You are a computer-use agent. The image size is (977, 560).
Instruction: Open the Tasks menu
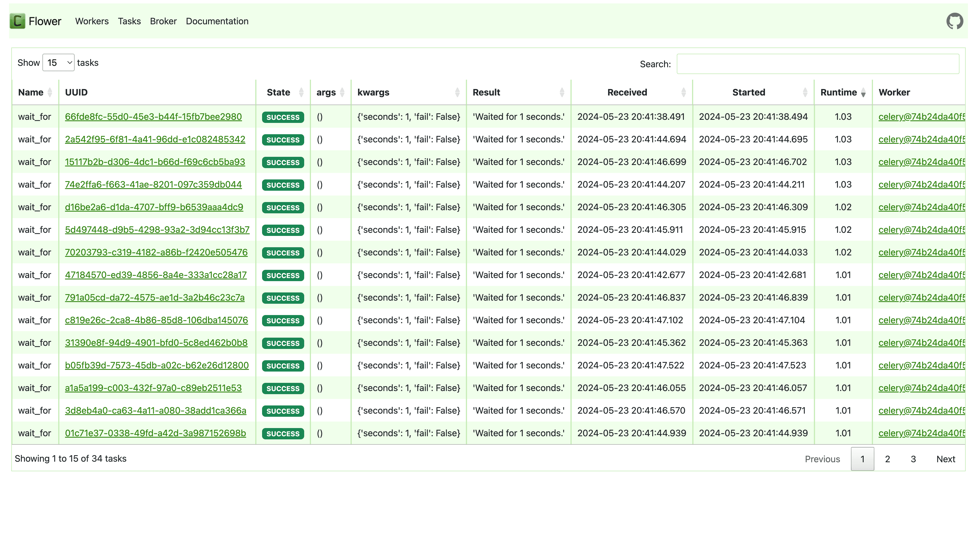(x=129, y=21)
